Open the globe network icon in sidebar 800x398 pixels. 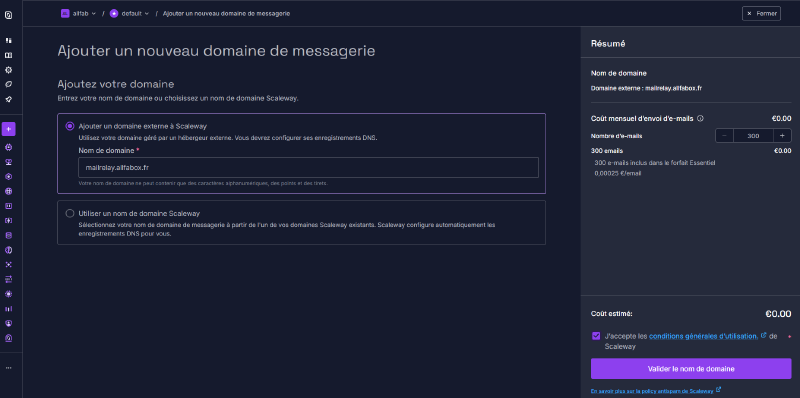click(x=8, y=191)
